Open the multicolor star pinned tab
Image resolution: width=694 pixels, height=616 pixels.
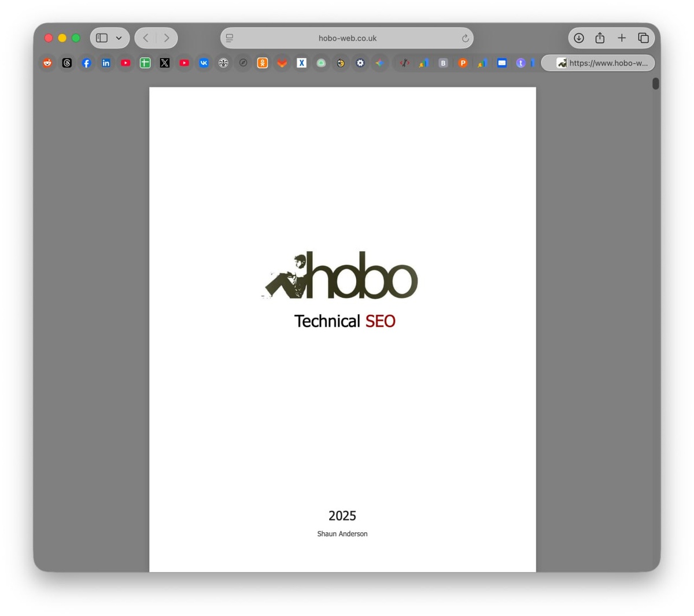pos(379,63)
